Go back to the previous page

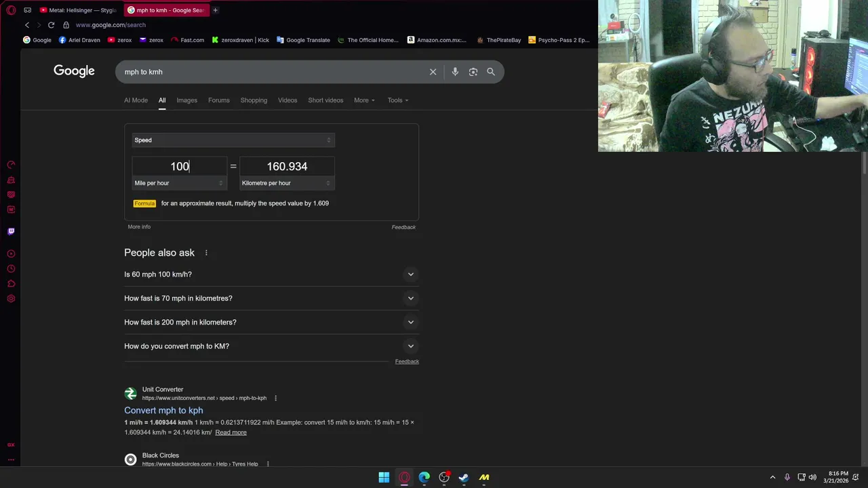coord(27,25)
